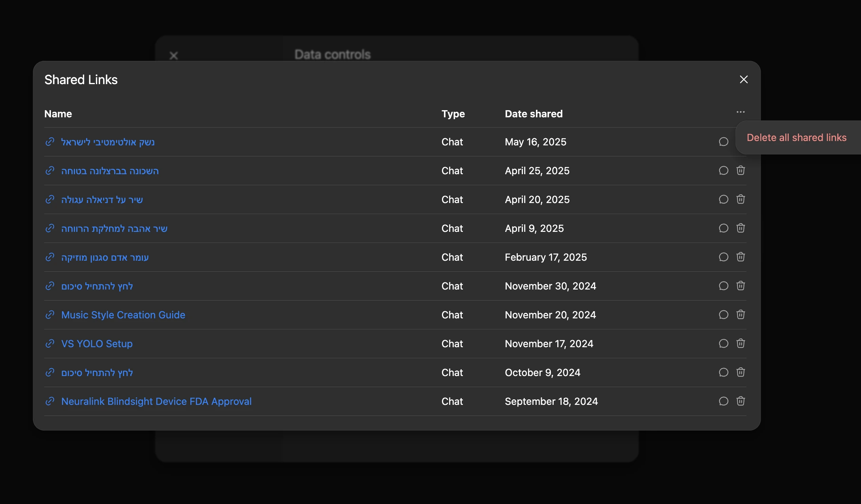Click trash icon for VS YOLO Setup
This screenshot has width=861, height=504.
point(741,343)
